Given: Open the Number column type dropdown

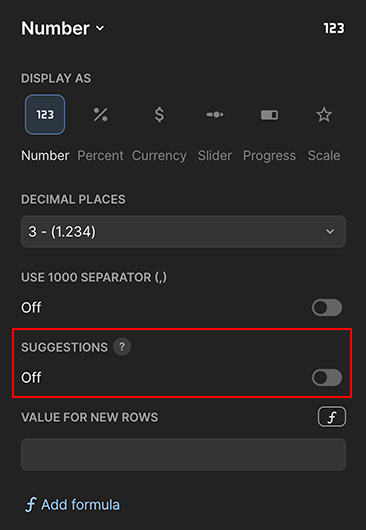Looking at the screenshot, I should pyautogui.click(x=63, y=28).
